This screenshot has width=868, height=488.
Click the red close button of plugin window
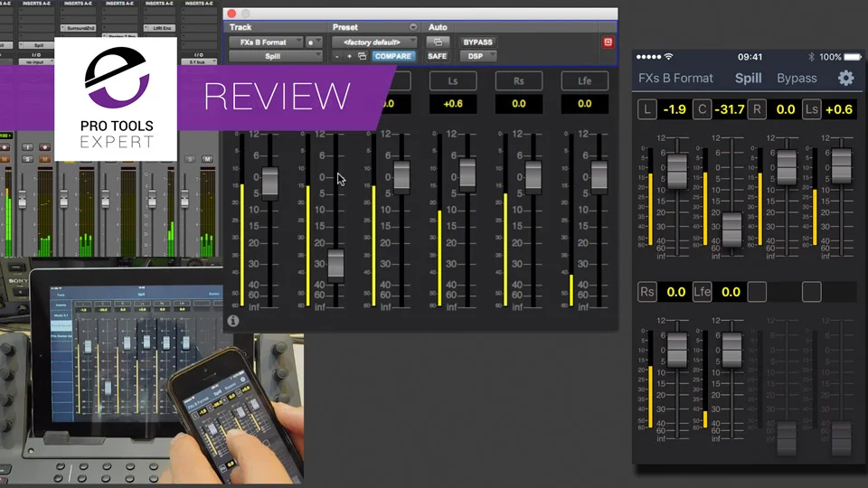[x=231, y=14]
